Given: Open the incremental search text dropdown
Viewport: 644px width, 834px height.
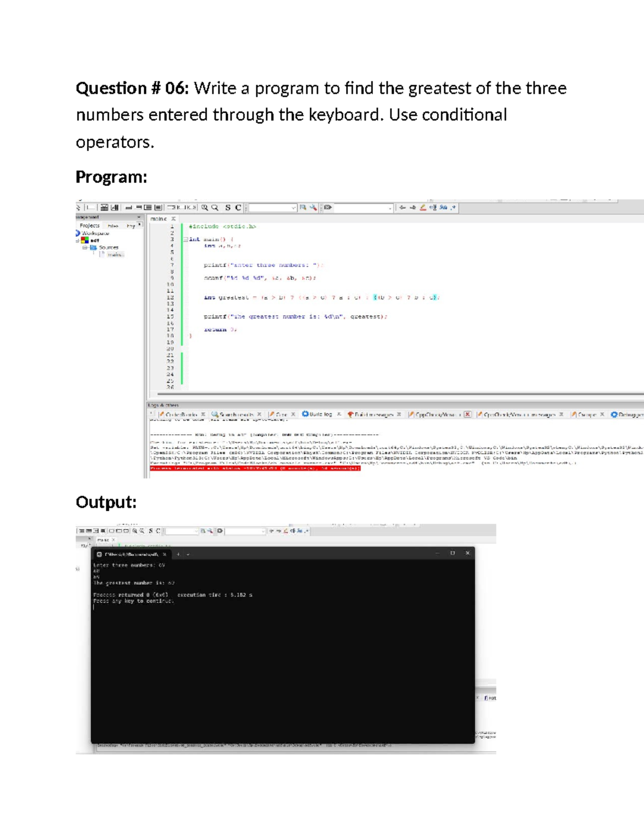Looking at the screenshot, I should coord(292,207).
